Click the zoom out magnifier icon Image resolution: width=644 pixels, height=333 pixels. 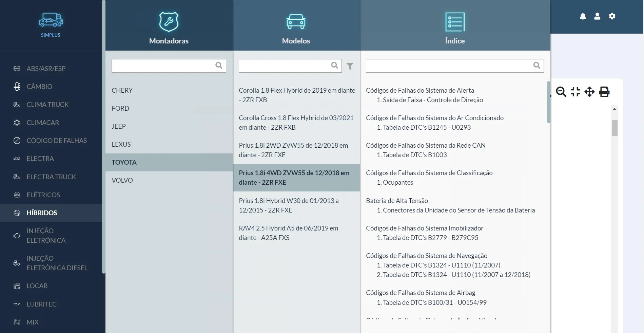tap(561, 92)
